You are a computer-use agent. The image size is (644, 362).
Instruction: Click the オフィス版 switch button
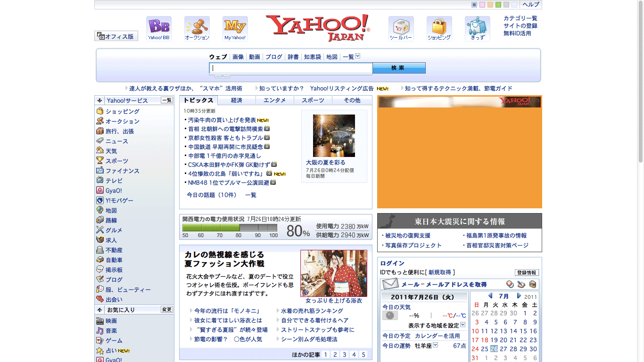tap(116, 36)
